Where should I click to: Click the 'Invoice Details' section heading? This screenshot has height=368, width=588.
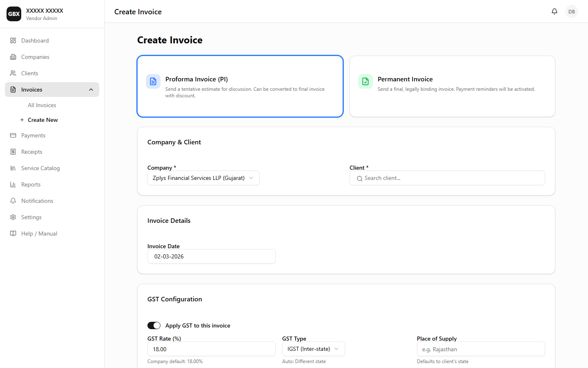pyautogui.click(x=169, y=220)
